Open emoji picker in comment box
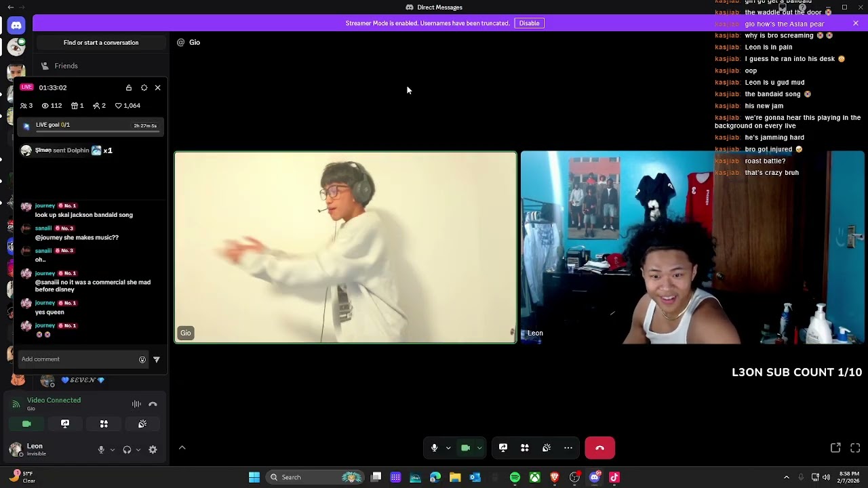This screenshot has width=868, height=488. tap(142, 360)
